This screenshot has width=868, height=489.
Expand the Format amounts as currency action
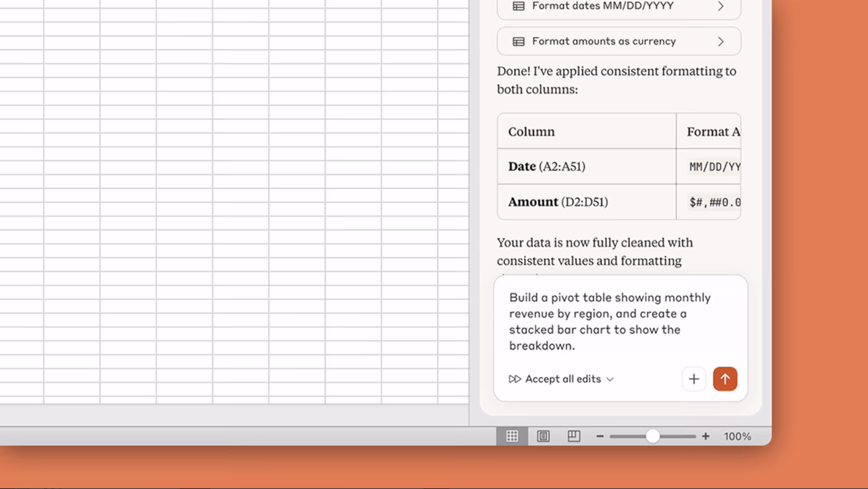[721, 41]
